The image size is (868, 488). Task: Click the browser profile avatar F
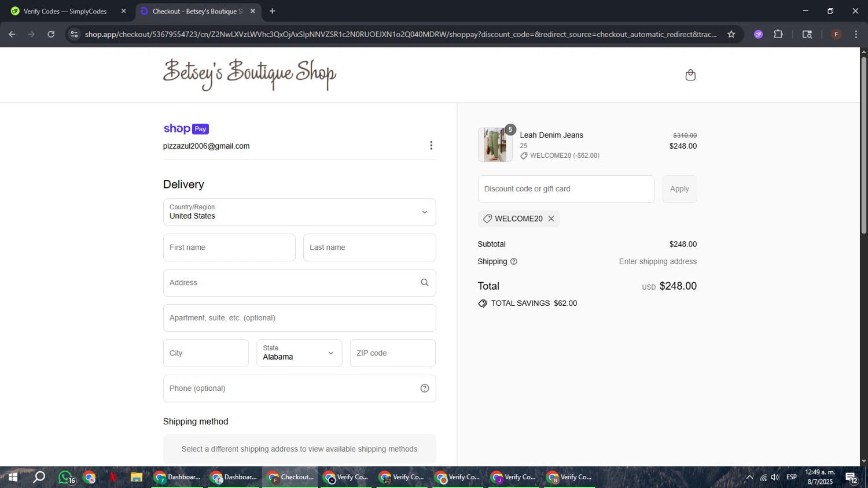point(836,34)
